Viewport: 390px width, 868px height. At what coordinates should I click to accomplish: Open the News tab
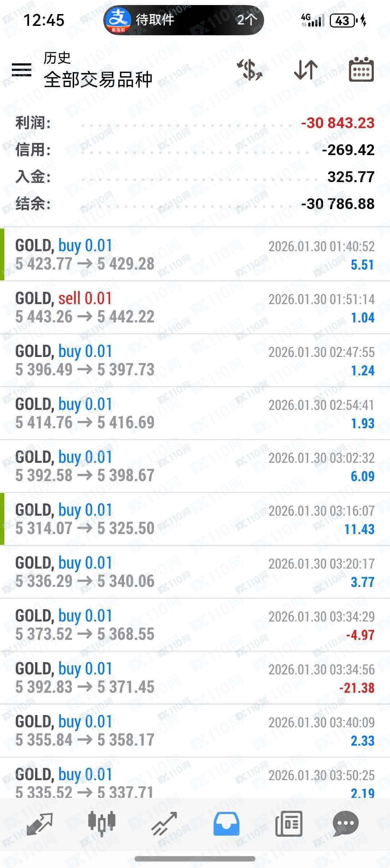click(289, 824)
